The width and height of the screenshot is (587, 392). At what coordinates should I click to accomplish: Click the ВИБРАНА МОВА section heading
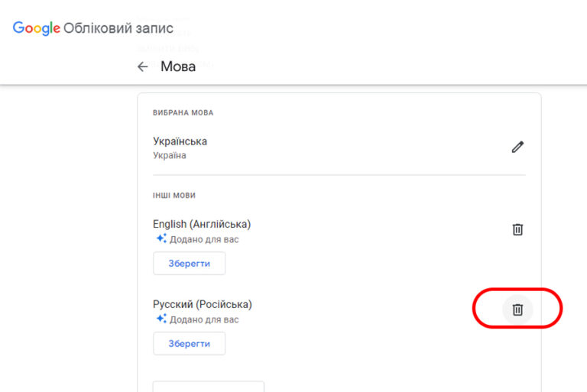[x=183, y=112]
